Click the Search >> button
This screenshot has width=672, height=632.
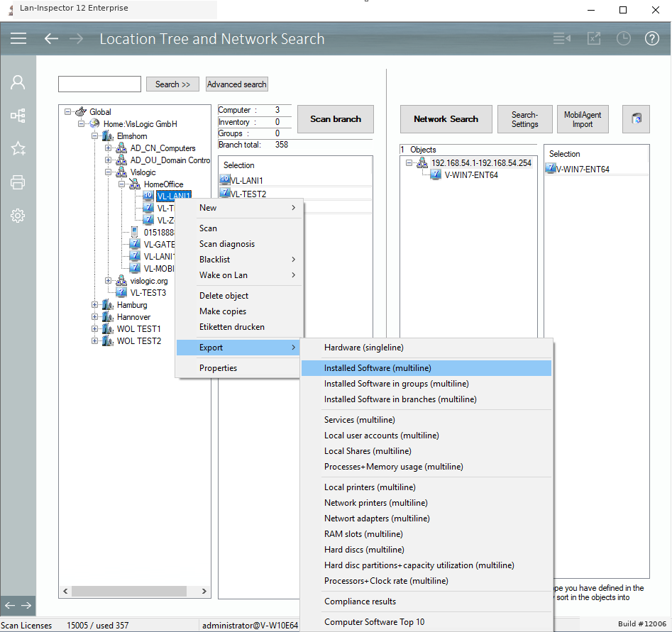click(172, 84)
